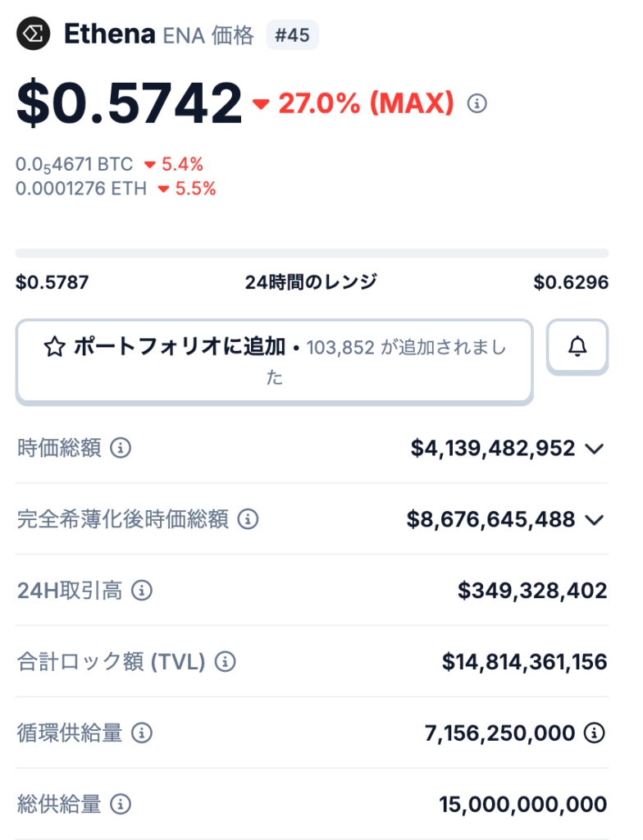The width and height of the screenshot is (643, 840).
Task: Click info icon next to 時価総額
Action: (121, 449)
